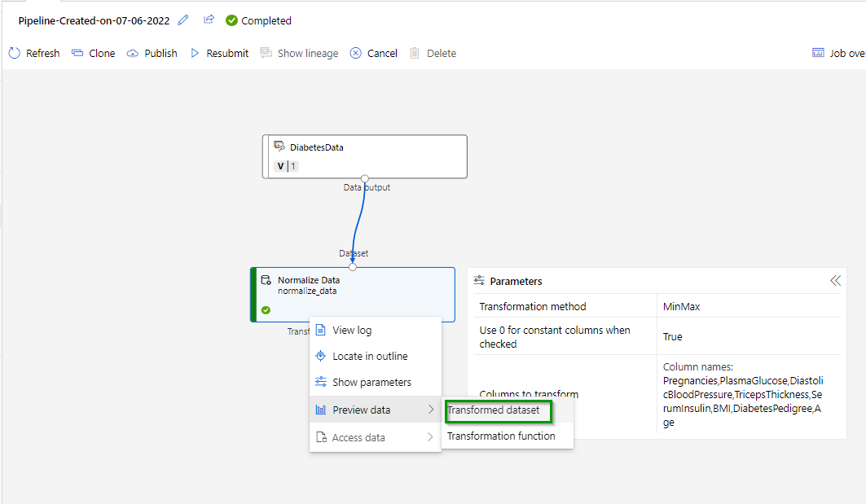
Task: Select the DiabetesData dataset node
Action: 365,156
